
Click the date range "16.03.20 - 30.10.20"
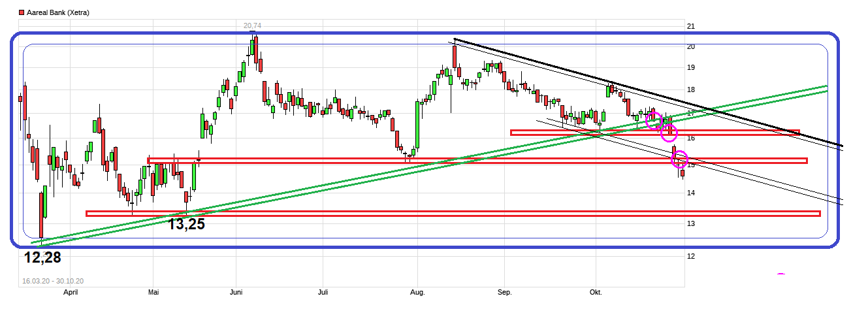[x=52, y=281]
